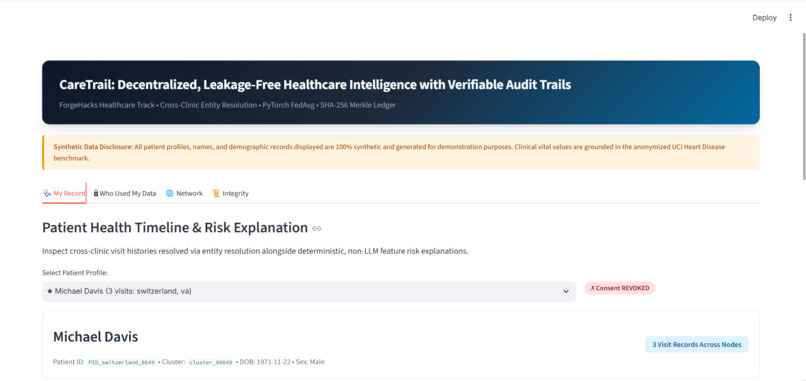Click the DOB: 1971-11-22 text

point(264,362)
